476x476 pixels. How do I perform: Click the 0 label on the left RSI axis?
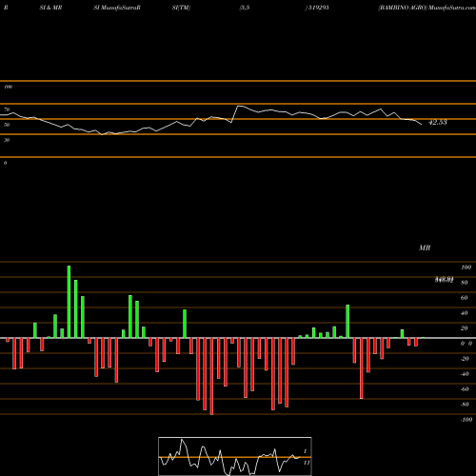tap(5, 163)
